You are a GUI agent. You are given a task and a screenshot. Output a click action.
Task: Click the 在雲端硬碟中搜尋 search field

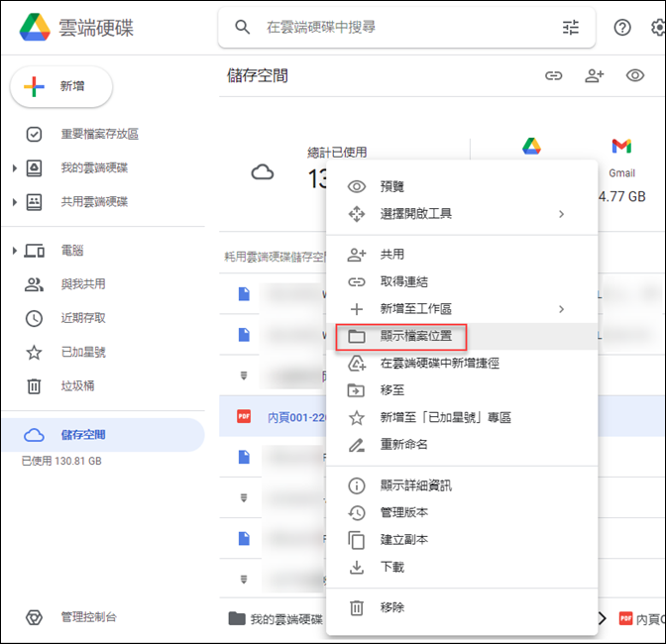(x=406, y=27)
